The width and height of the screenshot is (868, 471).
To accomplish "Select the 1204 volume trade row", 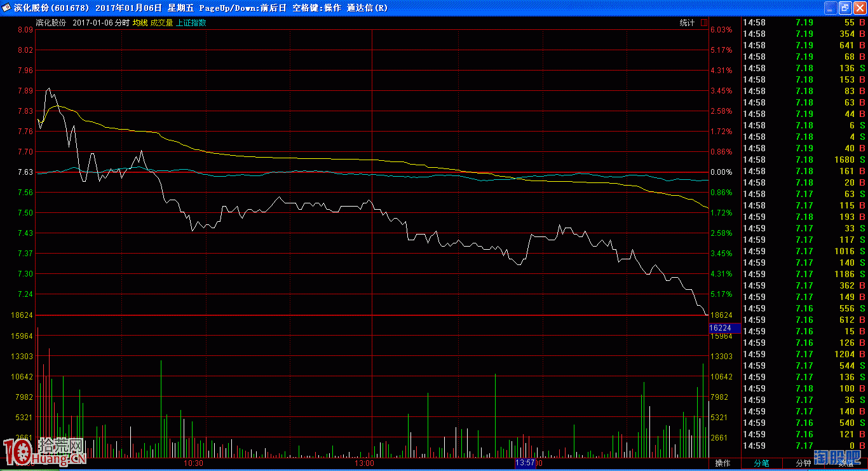I will pyautogui.click(x=804, y=354).
